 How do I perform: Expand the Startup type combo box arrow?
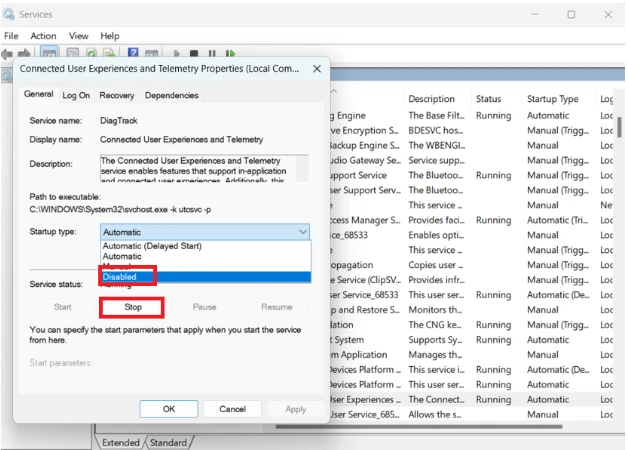tap(303, 232)
